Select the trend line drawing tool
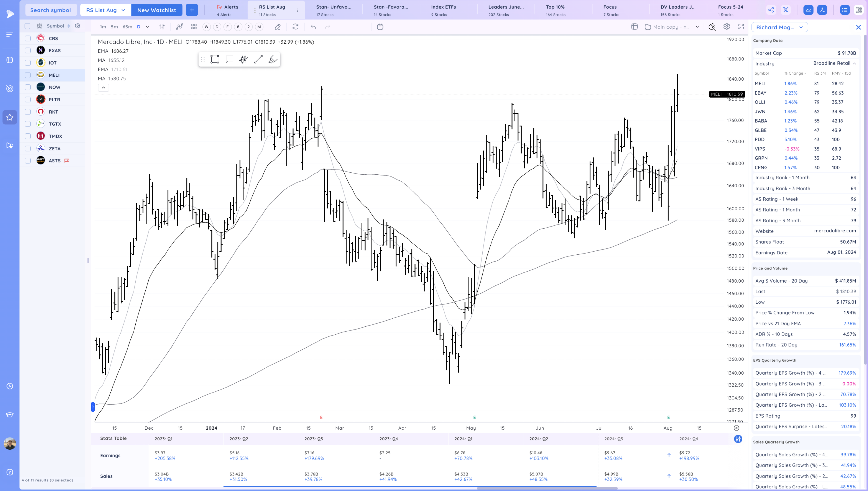The height and width of the screenshot is (491, 868). [258, 59]
